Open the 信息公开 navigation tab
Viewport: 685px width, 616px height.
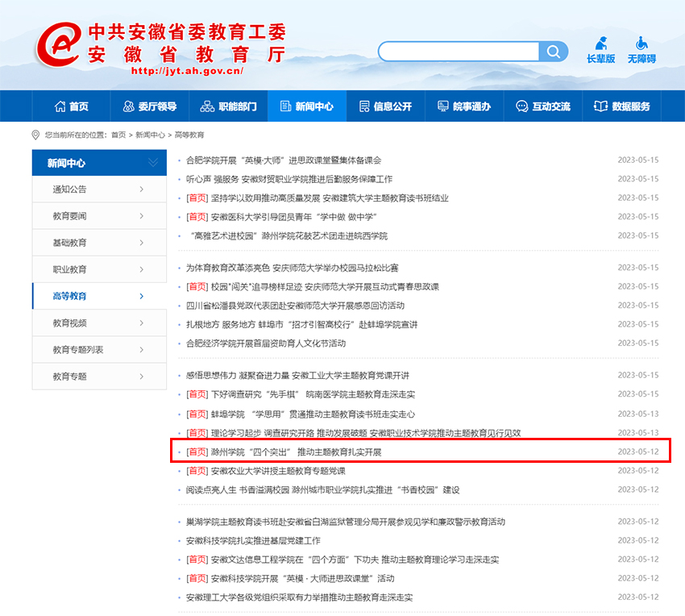tap(386, 106)
